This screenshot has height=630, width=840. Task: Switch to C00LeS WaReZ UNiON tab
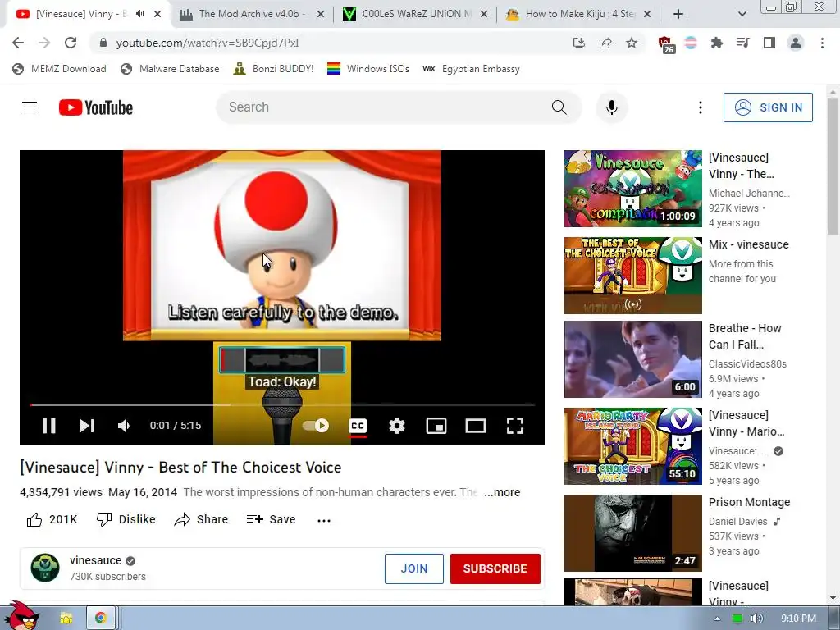(415, 14)
